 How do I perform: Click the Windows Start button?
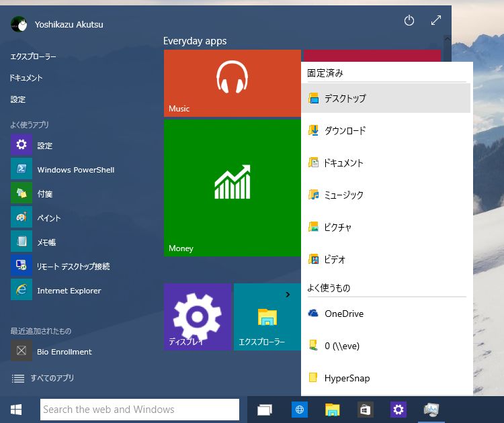pyautogui.click(x=15, y=410)
